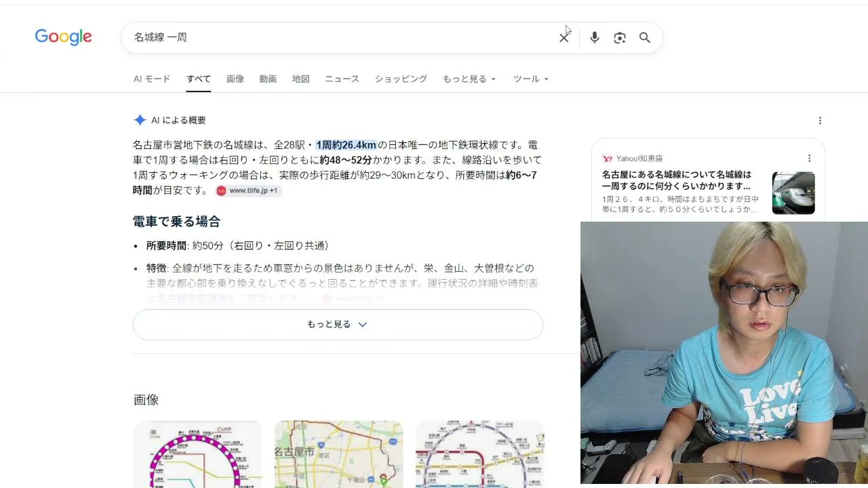868x488 pixels.
Task: Open the 地図 tab
Action: tap(300, 79)
